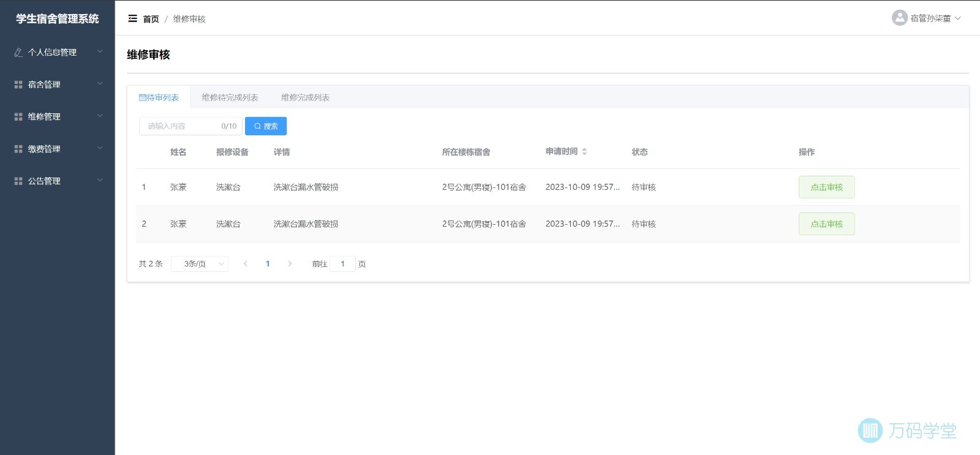Switch to 维修待完成列表 tab
This screenshot has width=980, height=455.
coord(230,97)
